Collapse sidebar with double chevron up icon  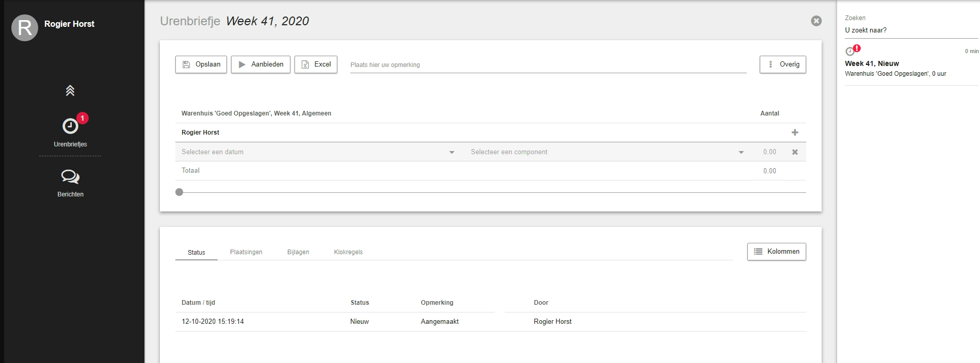[x=70, y=91]
